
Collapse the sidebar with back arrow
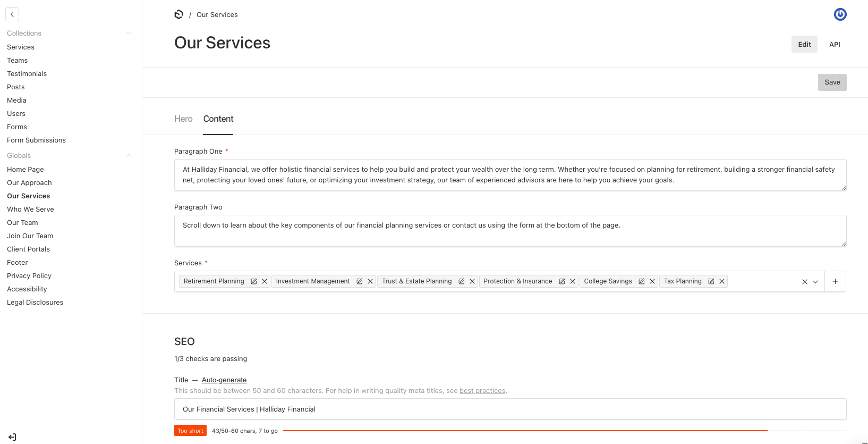(12, 14)
